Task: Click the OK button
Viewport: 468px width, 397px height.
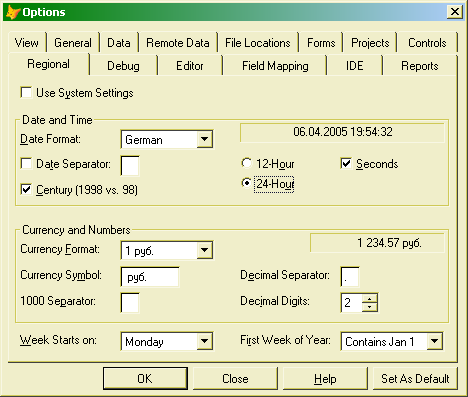Action: [x=145, y=378]
